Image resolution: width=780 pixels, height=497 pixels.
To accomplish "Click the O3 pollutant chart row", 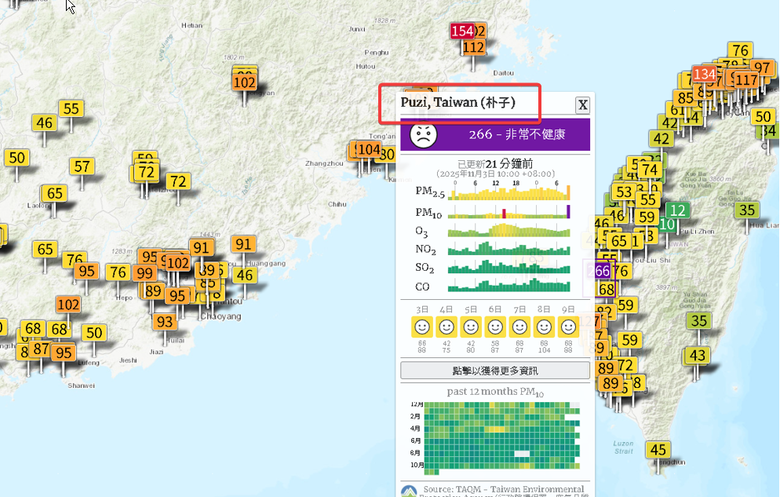I will 508,231.
